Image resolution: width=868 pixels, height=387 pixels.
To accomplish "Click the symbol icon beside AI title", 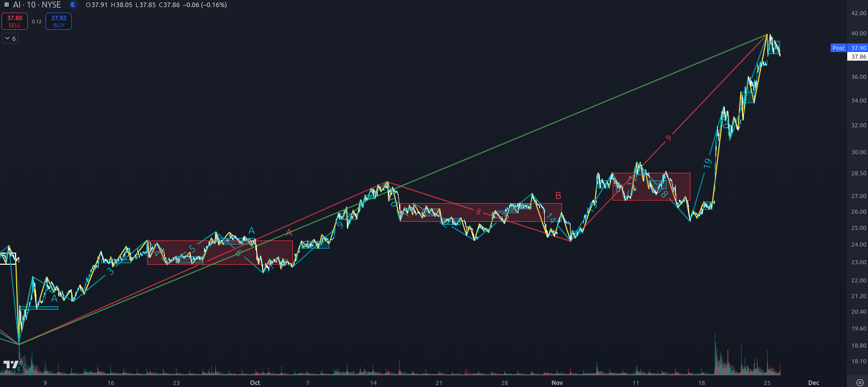I will (7, 5).
